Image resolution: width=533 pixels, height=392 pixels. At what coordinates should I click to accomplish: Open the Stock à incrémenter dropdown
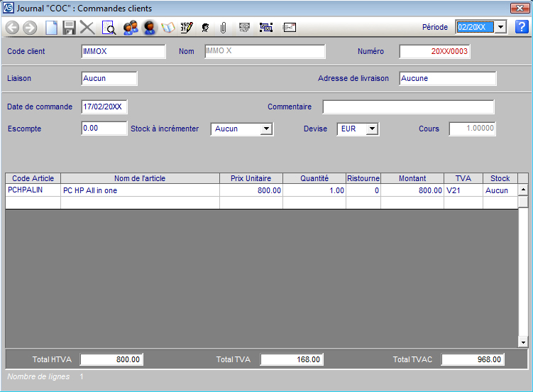coord(266,129)
